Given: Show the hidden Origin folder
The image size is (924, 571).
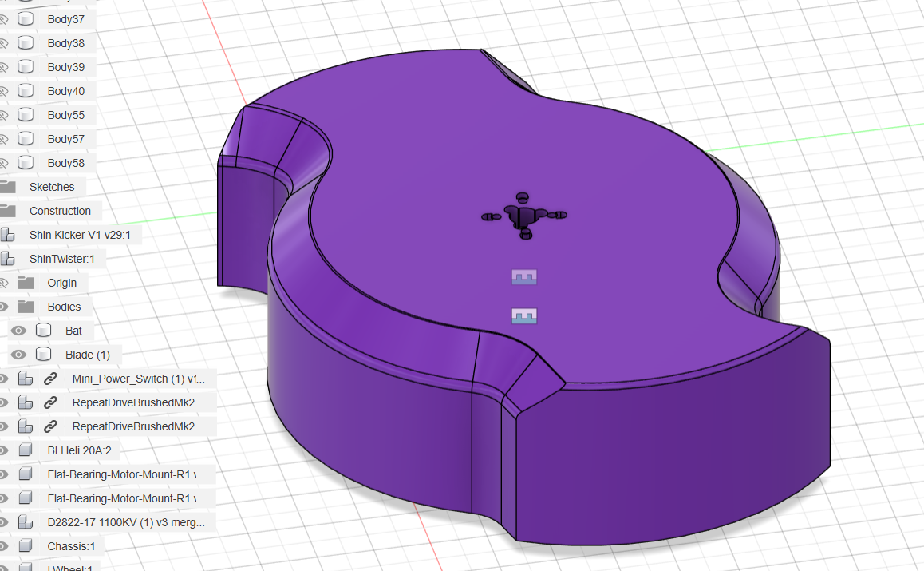Looking at the screenshot, I should [3, 283].
